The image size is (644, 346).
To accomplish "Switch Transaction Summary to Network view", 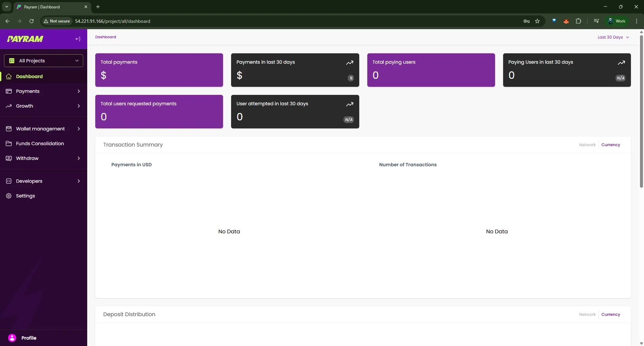I will [587, 145].
